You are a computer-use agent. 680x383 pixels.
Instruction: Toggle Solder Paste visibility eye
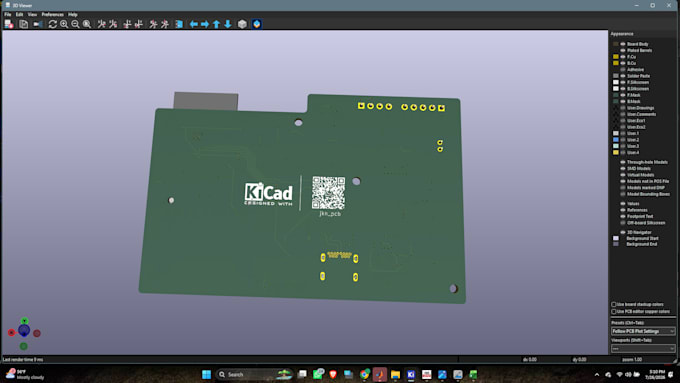(x=623, y=76)
